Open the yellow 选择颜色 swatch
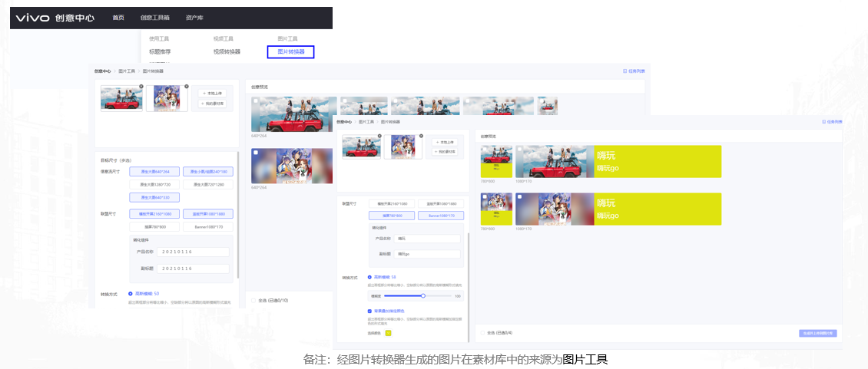The image size is (868, 369). coord(389,333)
